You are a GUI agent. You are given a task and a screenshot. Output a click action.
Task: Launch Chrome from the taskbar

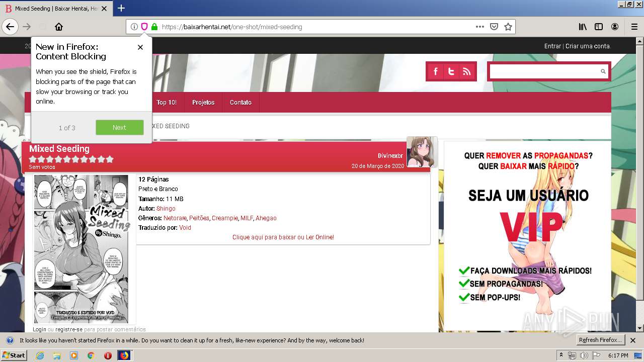tap(91, 355)
